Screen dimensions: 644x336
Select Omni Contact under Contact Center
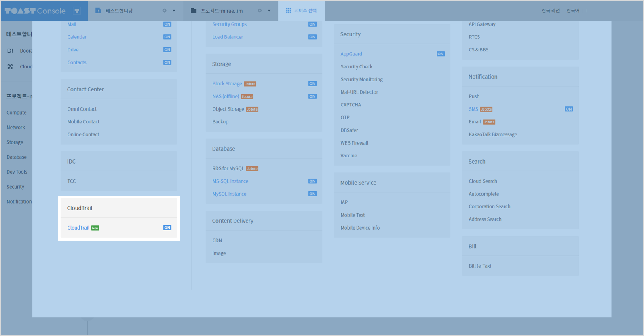82,109
